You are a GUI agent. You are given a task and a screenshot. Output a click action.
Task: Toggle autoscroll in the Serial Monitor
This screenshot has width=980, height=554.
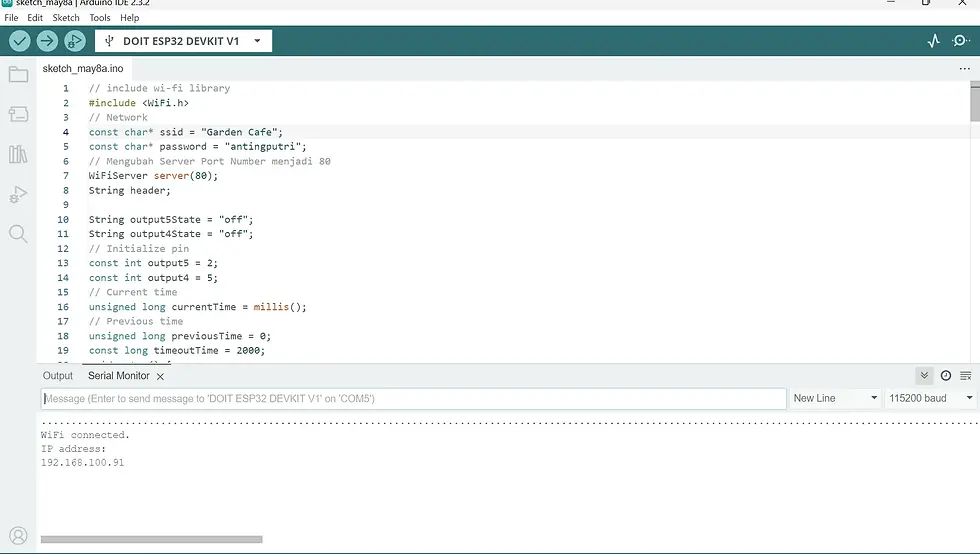(x=924, y=376)
